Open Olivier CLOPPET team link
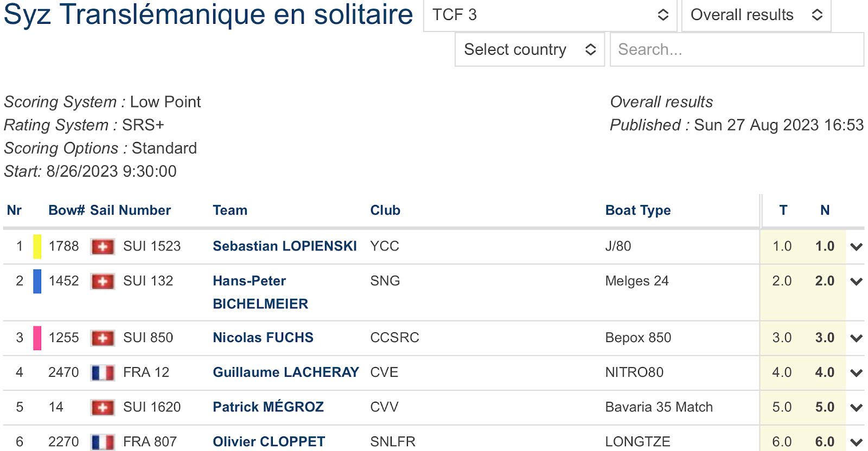Screen dimensions: 868x451 click(269, 442)
